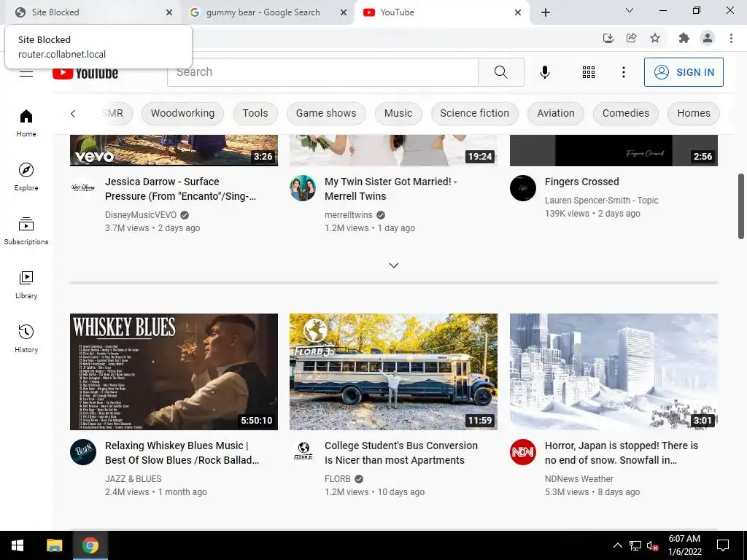Open the YouTube hamburger guide menu
Viewport: 747px width, 560px height.
[x=26, y=73]
